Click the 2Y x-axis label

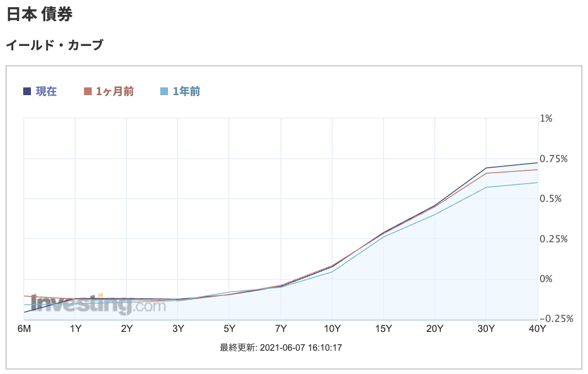coord(127,329)
